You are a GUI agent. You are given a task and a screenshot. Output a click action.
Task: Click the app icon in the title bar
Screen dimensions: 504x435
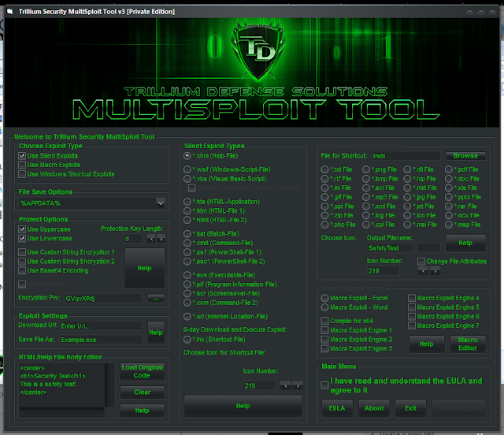click(x=10, y=12)
